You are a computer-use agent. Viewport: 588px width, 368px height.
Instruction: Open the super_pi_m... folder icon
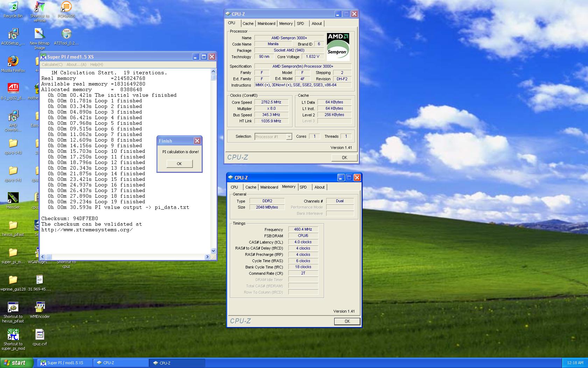(13, 255)
